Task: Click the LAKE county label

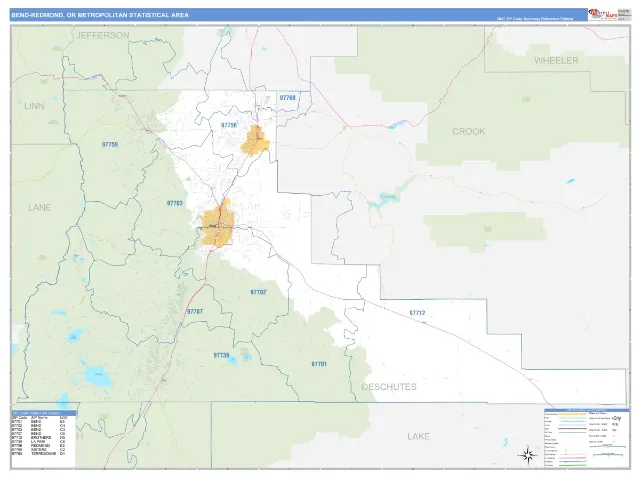Action: point(418,436)
